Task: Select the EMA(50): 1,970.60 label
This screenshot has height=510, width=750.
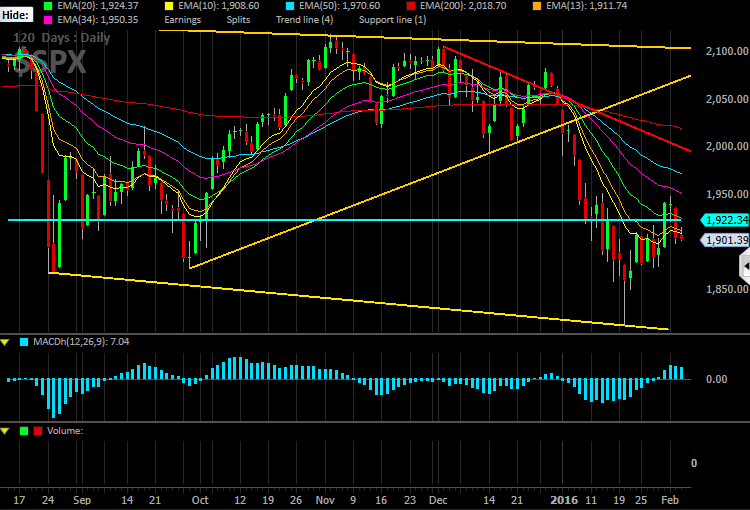Action: [340, 6]
